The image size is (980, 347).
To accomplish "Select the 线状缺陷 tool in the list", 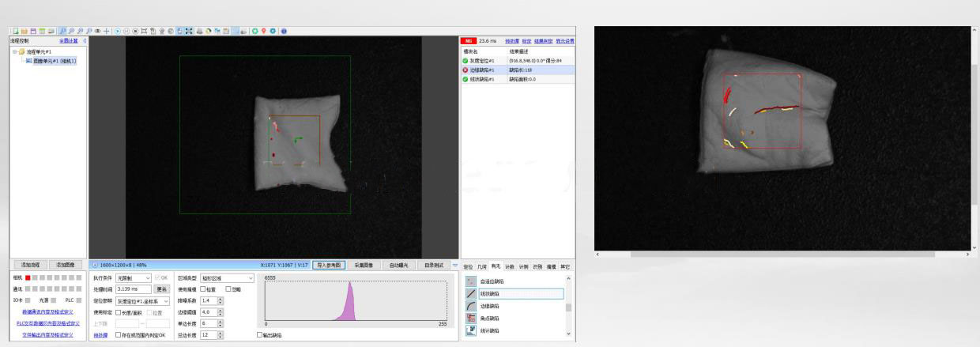I will click(x=514, y=293).
